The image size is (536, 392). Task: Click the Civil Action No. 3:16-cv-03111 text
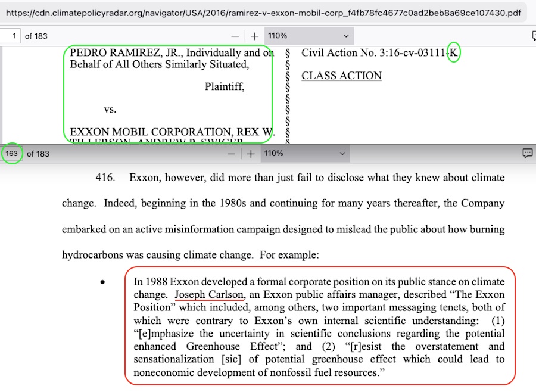coord(374,53)
